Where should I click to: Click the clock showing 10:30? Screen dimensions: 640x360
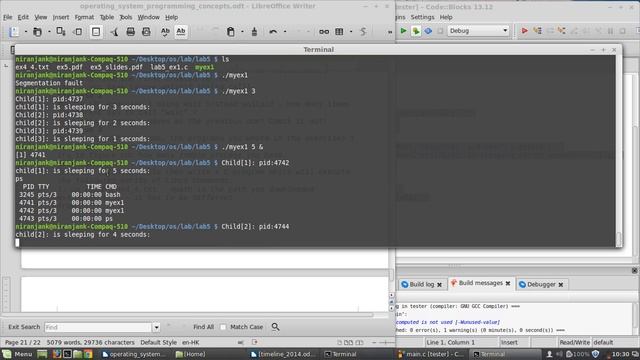tap(620, 354)
